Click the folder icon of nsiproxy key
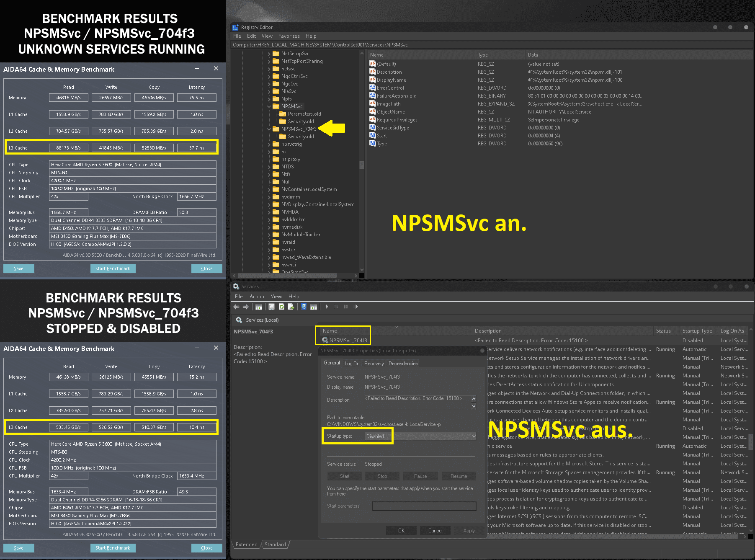 pyautogui.click(x=276, y=159)
